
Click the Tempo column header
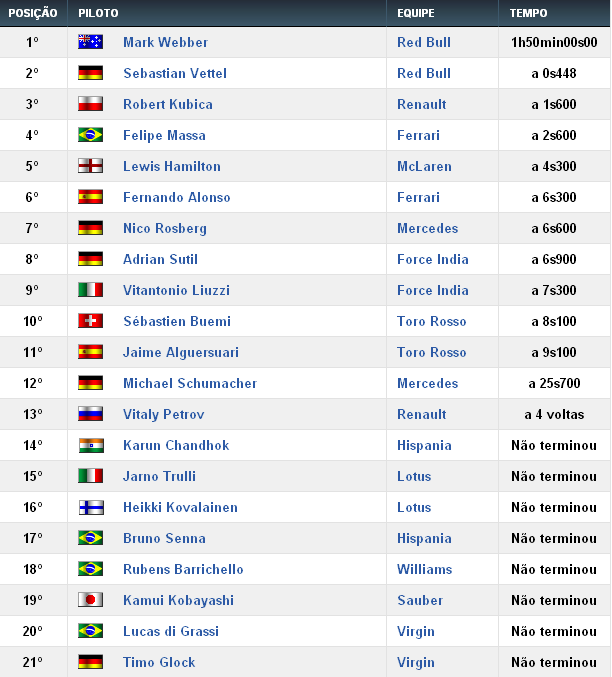[528, 13]
